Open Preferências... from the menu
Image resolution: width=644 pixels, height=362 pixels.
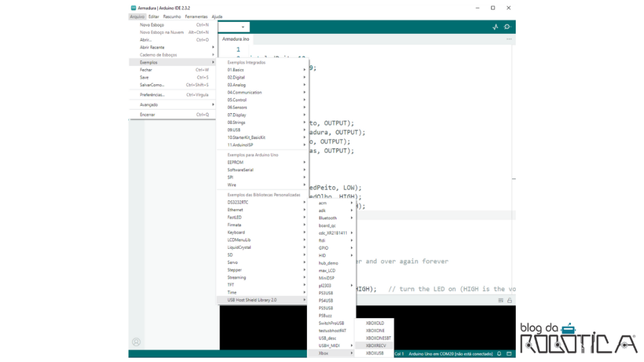pos(172,95)
